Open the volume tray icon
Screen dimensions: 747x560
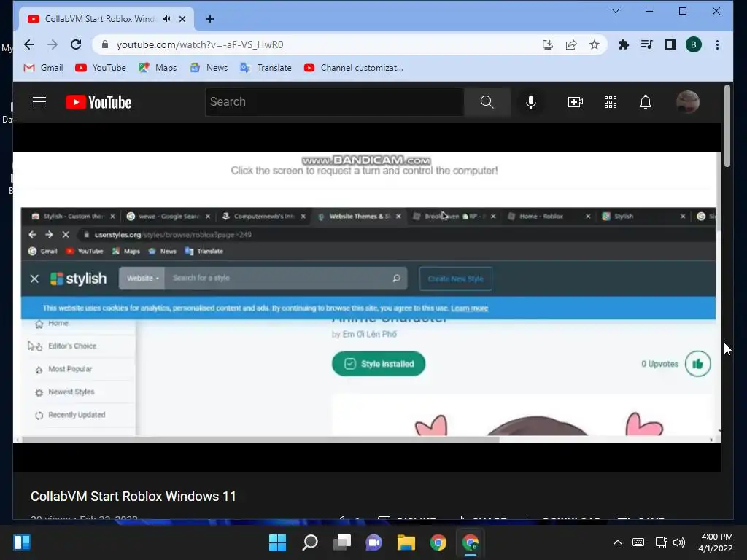click(x=679, y=542)
